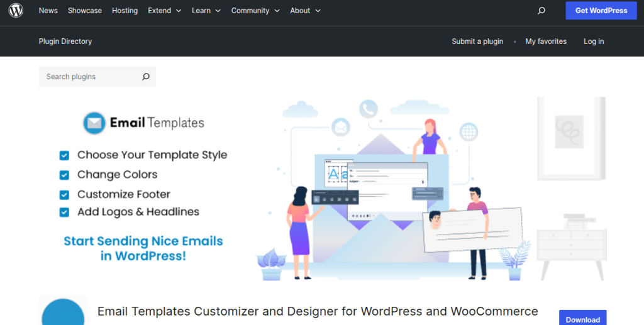This screenshot has width=644, height=325.
Task: Click the Log in link
Action: [594, 41]
